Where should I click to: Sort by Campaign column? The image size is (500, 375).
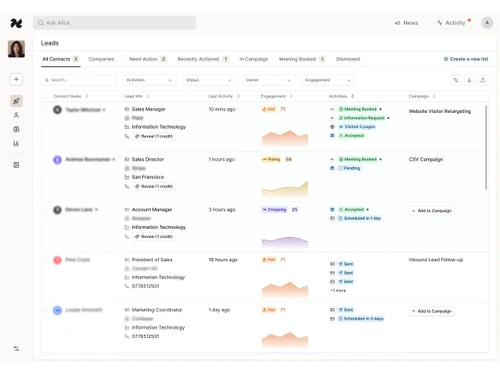coord(422,96)
